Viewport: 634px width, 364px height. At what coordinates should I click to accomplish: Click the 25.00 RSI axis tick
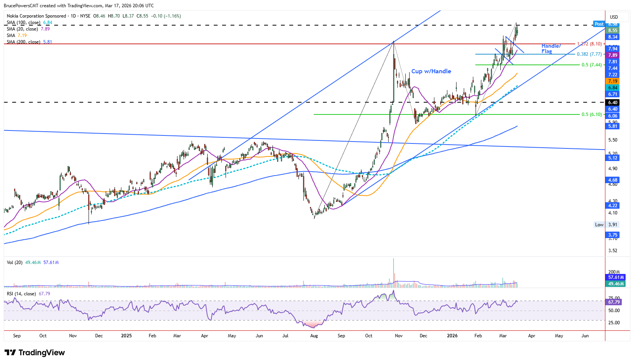pos(614,323)
